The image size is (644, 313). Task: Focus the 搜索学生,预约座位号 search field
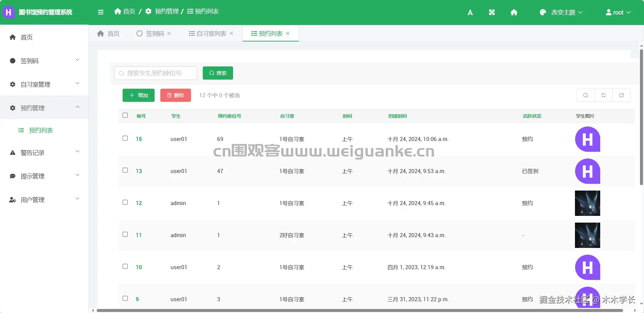click(156, 73)
